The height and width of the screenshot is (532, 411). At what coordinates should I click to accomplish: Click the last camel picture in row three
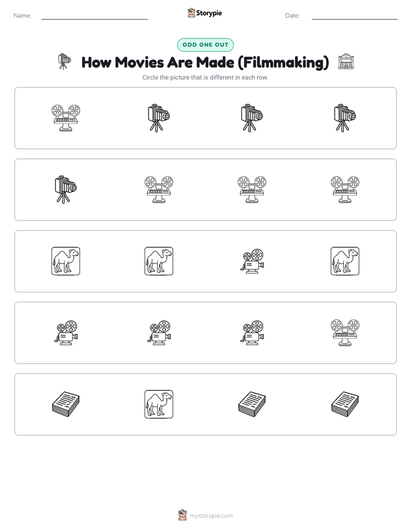point(345,261)
